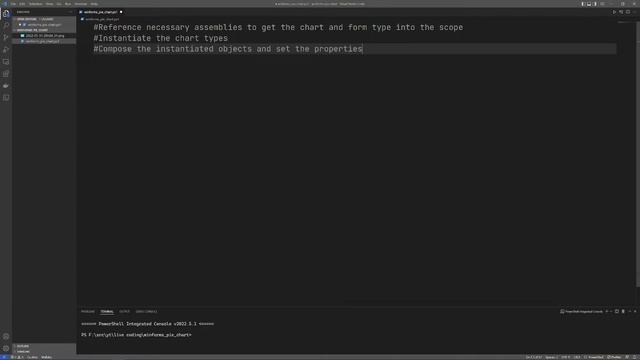Screen dimensions: 640x360
Task: Open the Help menu
Action: [x=94, y=4]
